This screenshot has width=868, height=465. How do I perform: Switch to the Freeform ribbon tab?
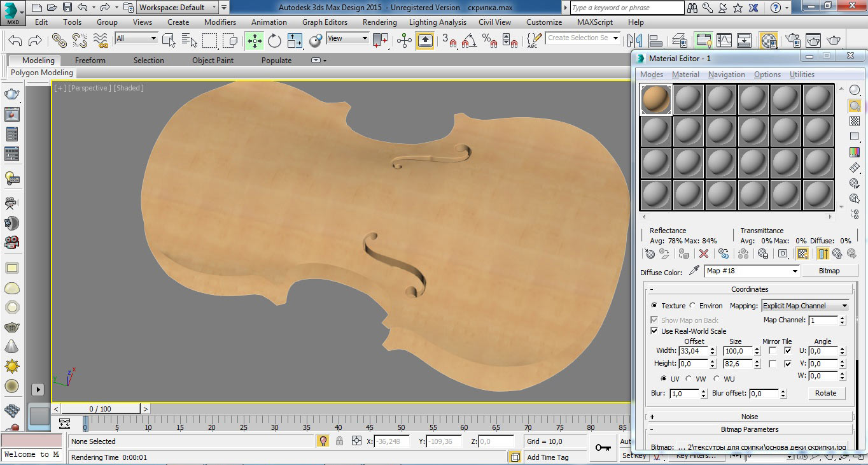tap(90, 61)
